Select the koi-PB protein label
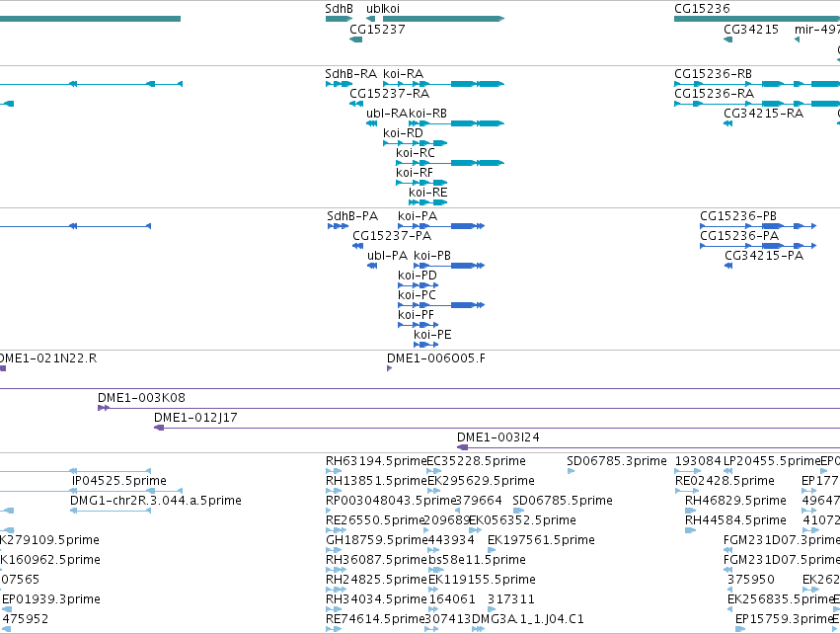The height and width of the screenshot is (634, 840). pyautogui.click(x=432, y=256)
